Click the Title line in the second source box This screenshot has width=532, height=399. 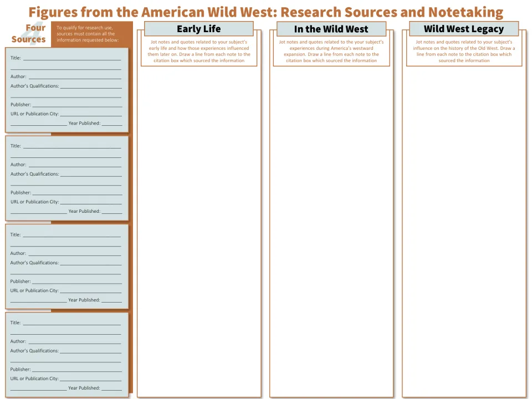pyautogui.click(x=72, y=146)
